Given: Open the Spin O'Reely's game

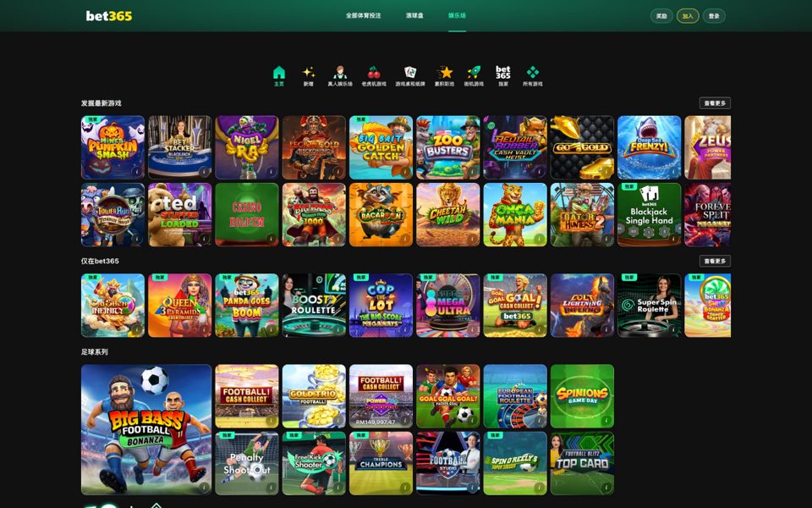Looking at the screenshot, I should (x=515, y=463).
